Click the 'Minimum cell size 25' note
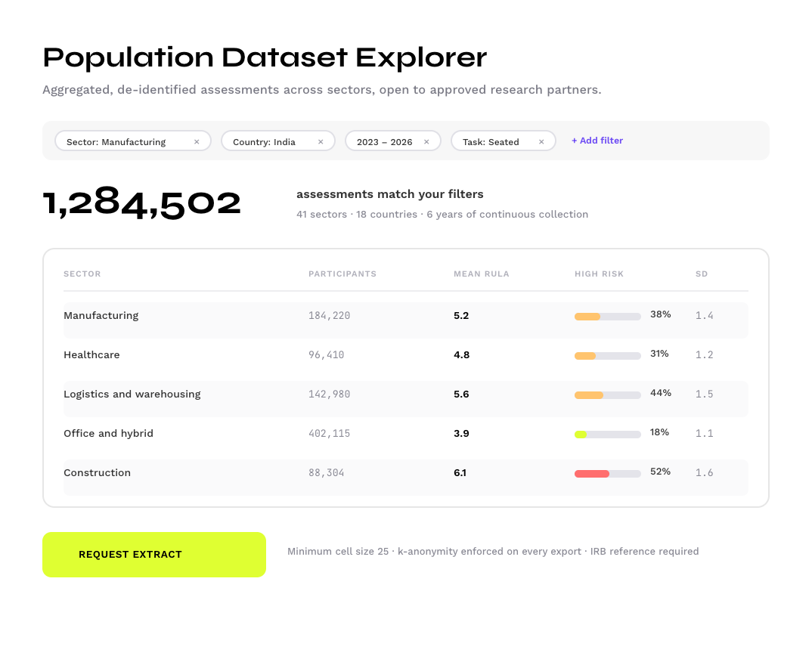 (493, 551)
